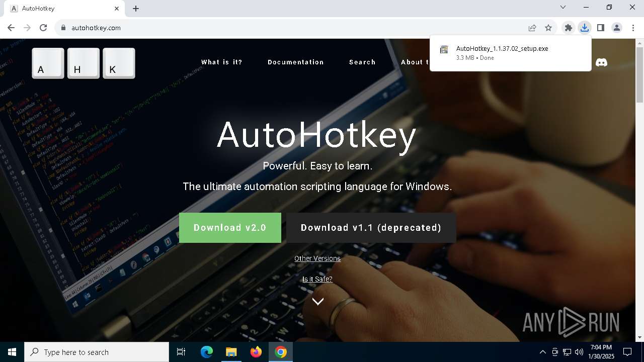Open the Search menu item
The image size is (644, 362).
362,62
